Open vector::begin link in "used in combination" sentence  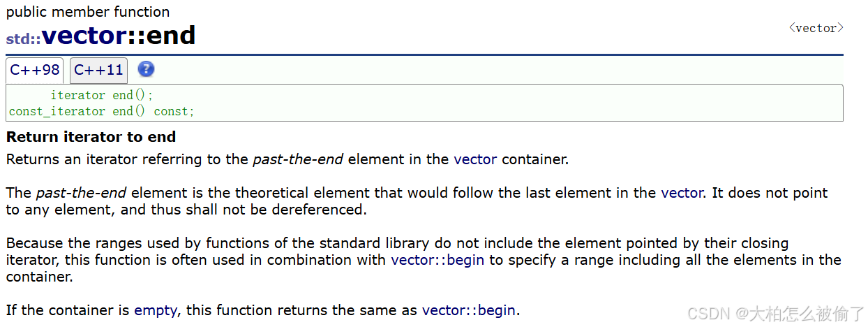[x=437, y=260]
